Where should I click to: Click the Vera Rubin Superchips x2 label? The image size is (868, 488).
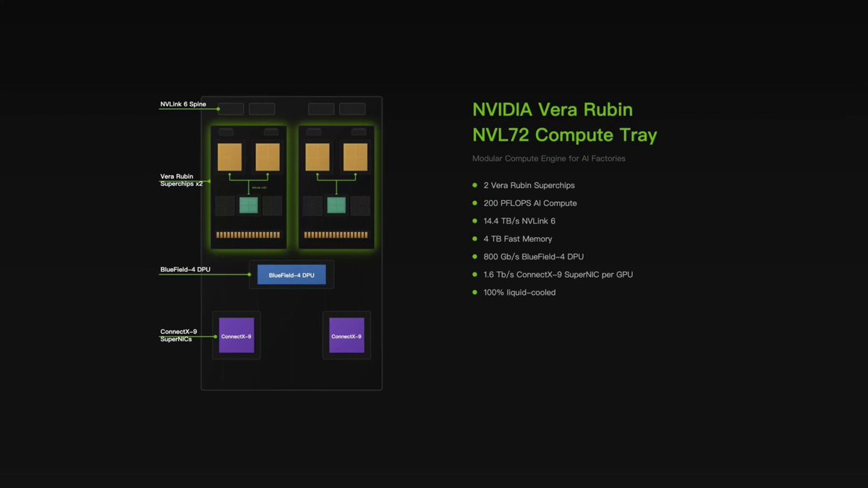pyautogui.click(x=182, y=180)
